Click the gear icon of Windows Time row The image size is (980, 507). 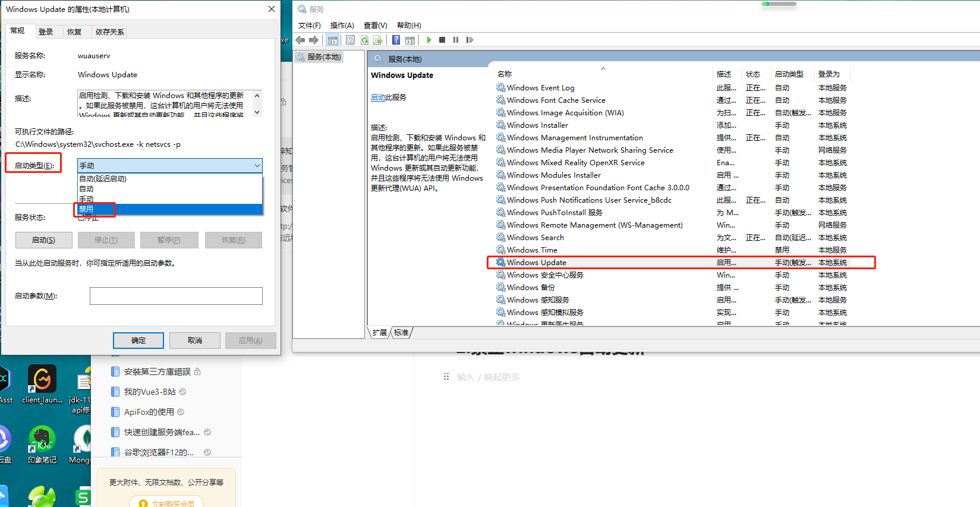click(501, 250)
